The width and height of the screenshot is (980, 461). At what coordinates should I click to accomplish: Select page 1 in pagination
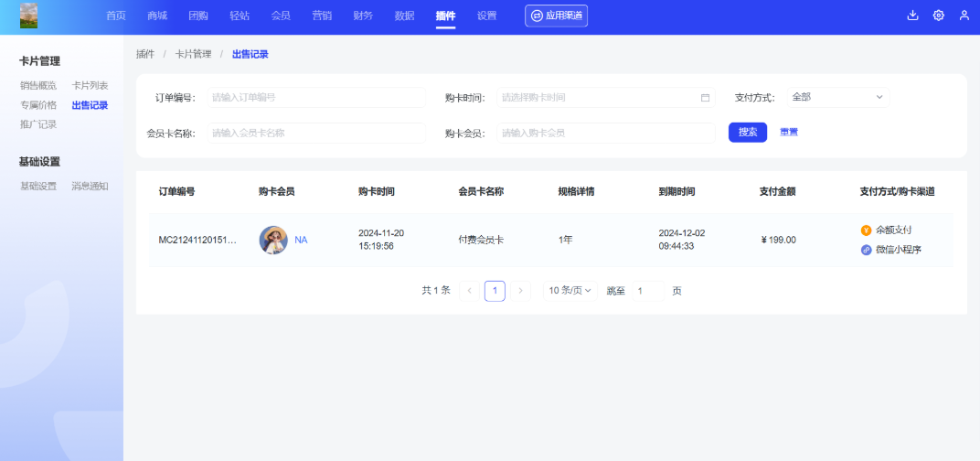[495, 291]
